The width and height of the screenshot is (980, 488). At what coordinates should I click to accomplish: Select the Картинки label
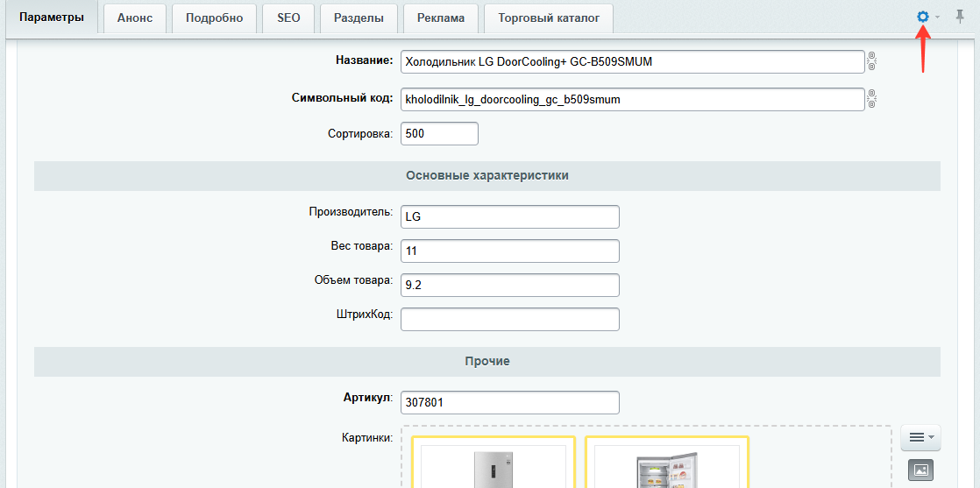click(367, 437)
